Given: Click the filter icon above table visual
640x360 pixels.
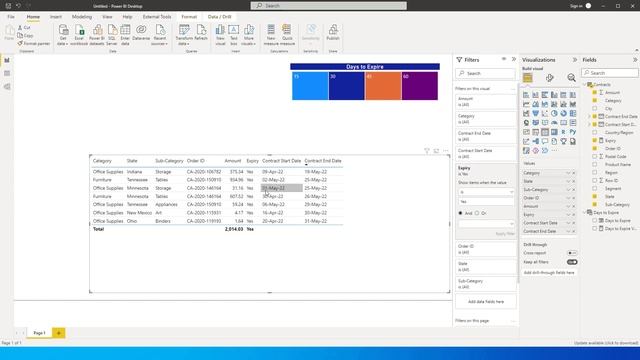Looking at the screenshot, I should [427, 151].
